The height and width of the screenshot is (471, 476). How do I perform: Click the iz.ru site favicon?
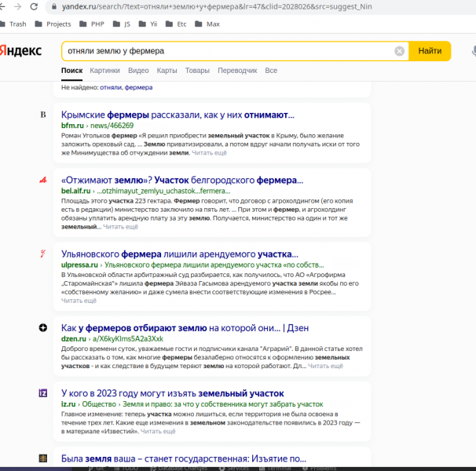click(43, 393)
